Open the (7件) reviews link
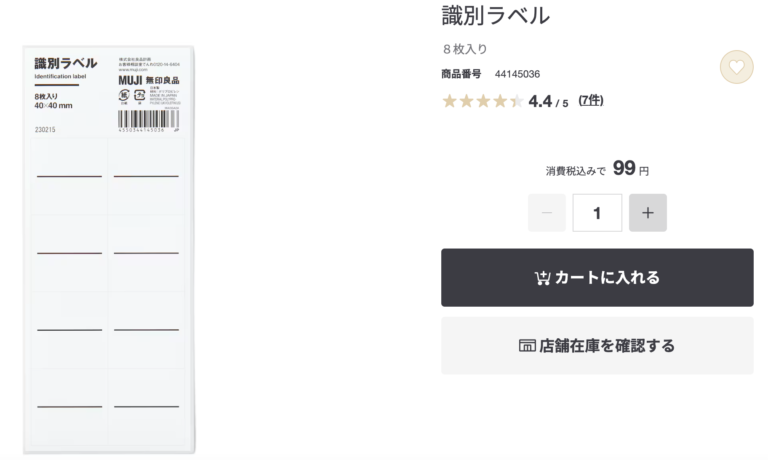 point(590,100)
